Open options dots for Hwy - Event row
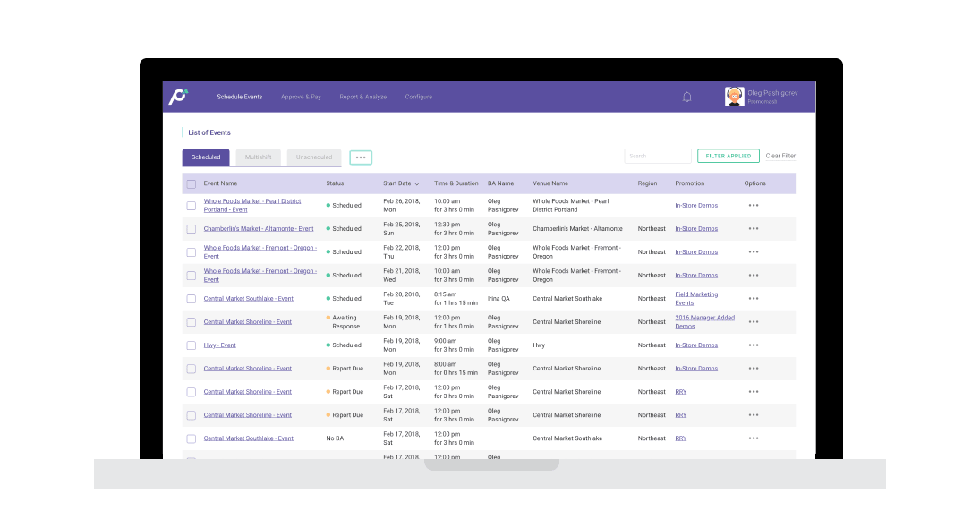Viewport: 980px width, 519px height. [754, 345]
